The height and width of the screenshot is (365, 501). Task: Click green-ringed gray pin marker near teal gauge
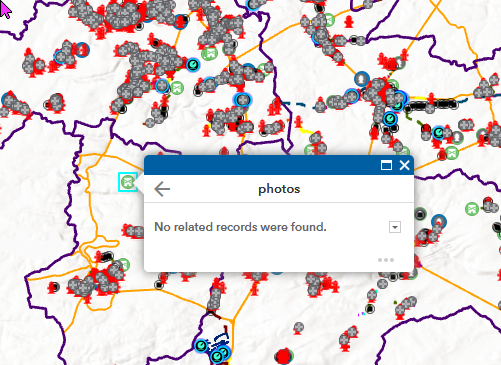(457, 137)
